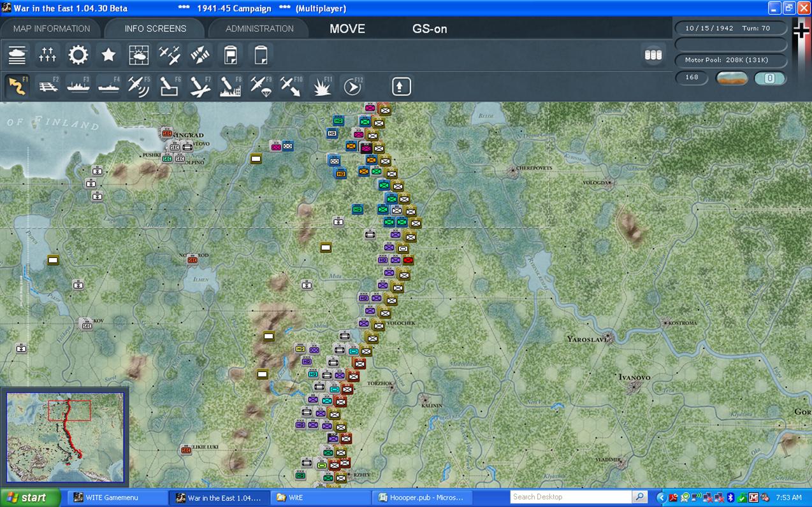Click the crossed diagonal arrows icon
Image resolution: width=812 pixels, height=507 pixels.
[200, 55]
